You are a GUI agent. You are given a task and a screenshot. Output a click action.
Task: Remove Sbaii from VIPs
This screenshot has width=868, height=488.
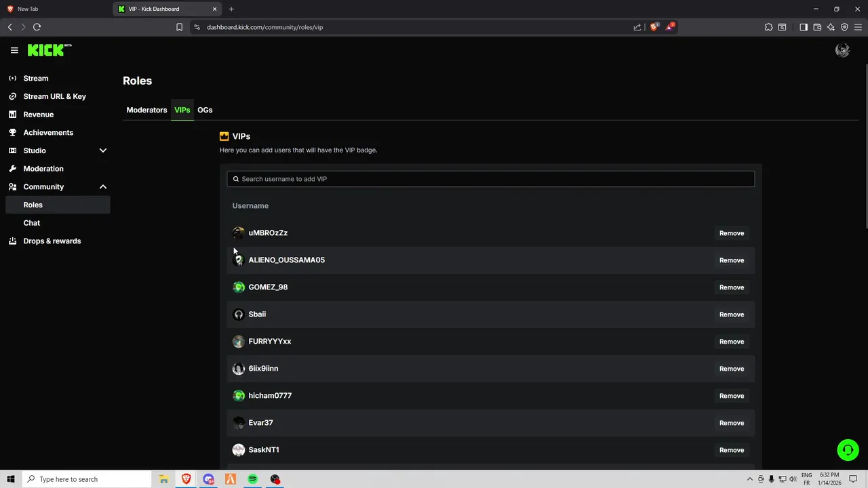[x=731, y=314]
